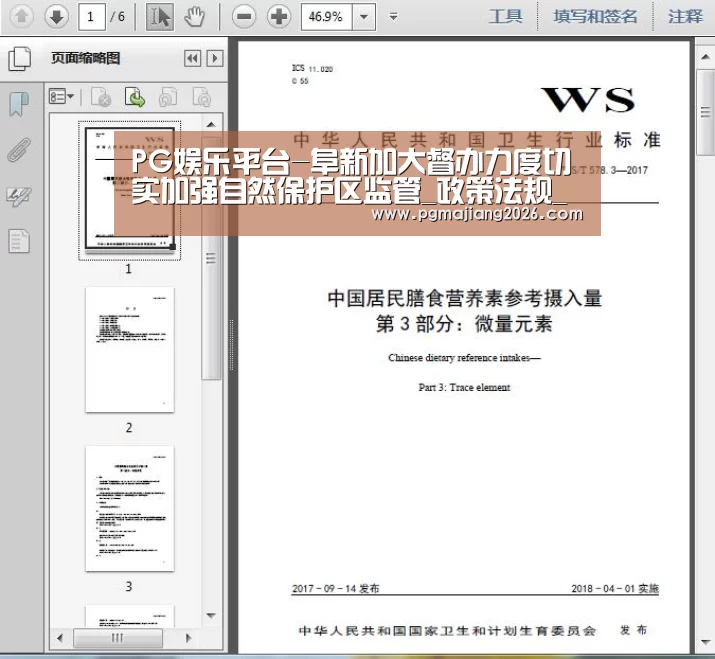Zoom out with the minus button

point(244,17)
